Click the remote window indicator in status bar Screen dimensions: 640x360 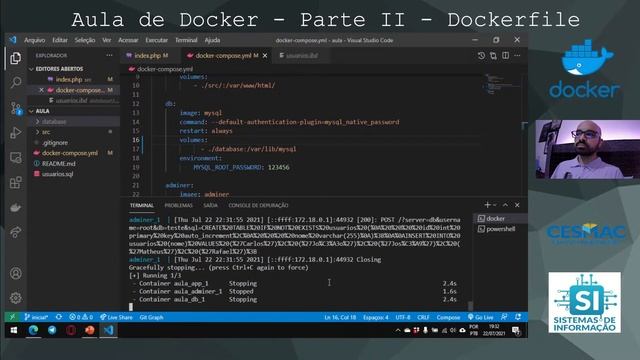tap(12, 317)
